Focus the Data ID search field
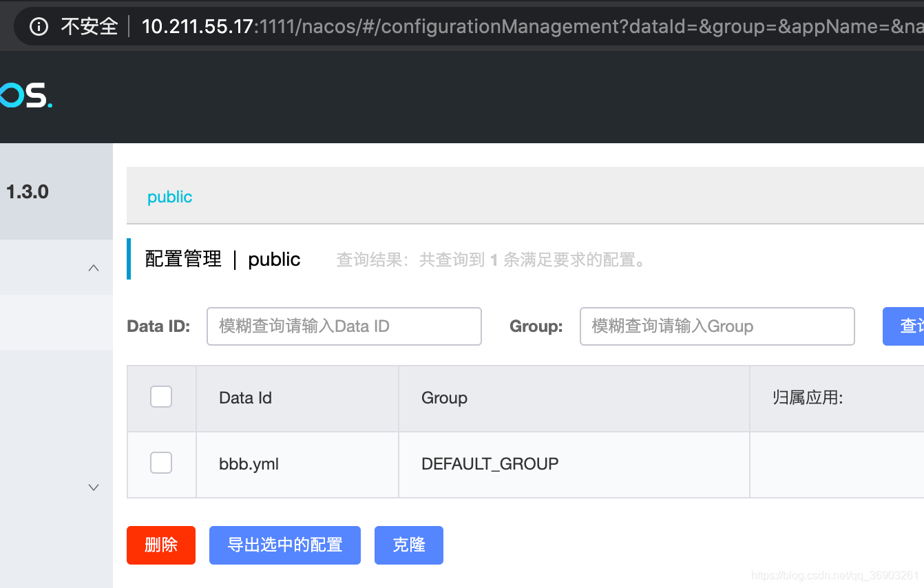Image resolution: width=924 pixels, height=588 pixels. [344, 326]
